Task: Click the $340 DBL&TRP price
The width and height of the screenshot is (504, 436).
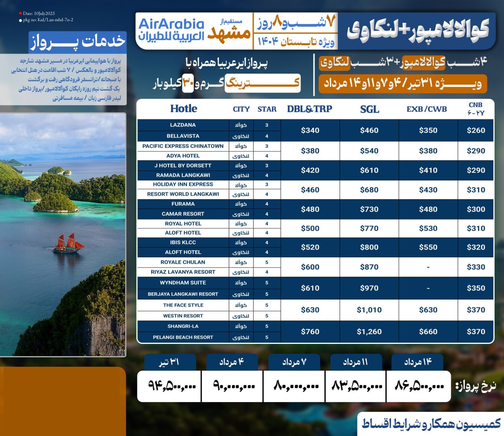Action: pos(310,131)
